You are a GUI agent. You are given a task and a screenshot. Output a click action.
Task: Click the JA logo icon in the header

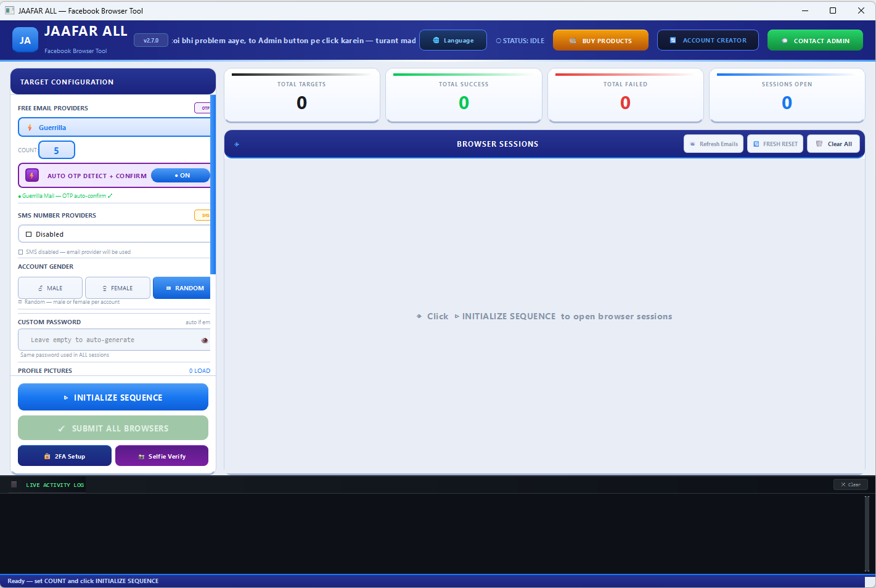pyautogui.click(x=25, y=41)
